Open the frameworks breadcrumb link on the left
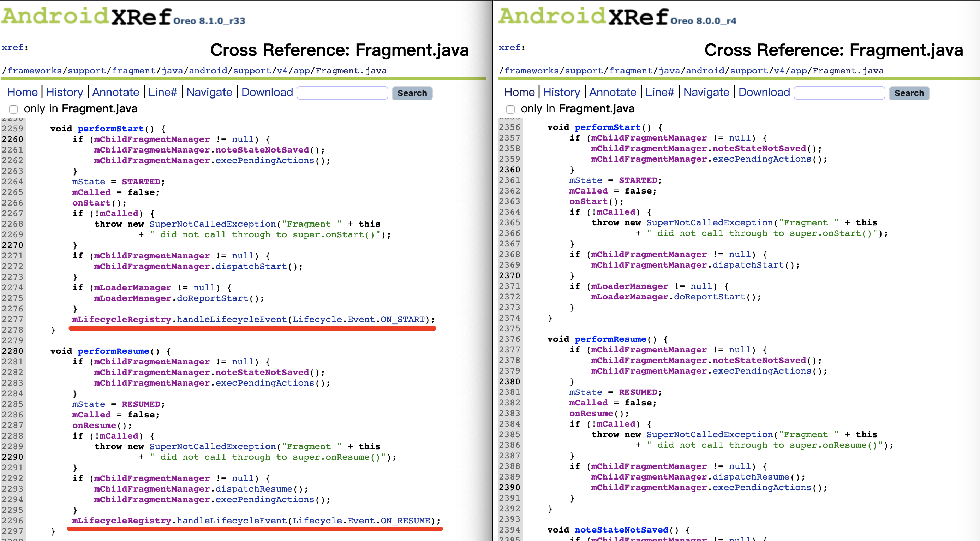This screenshot has height=541, width=980. (35, 71)
